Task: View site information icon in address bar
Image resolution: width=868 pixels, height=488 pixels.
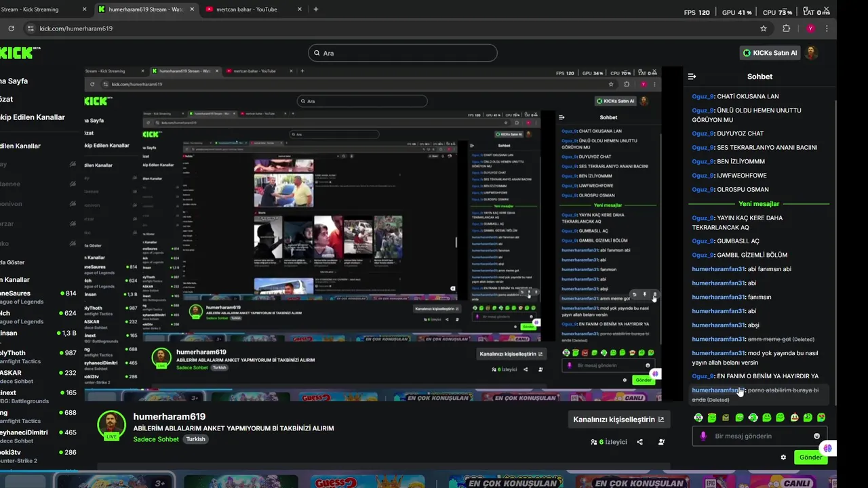Action: click(30, 28)
